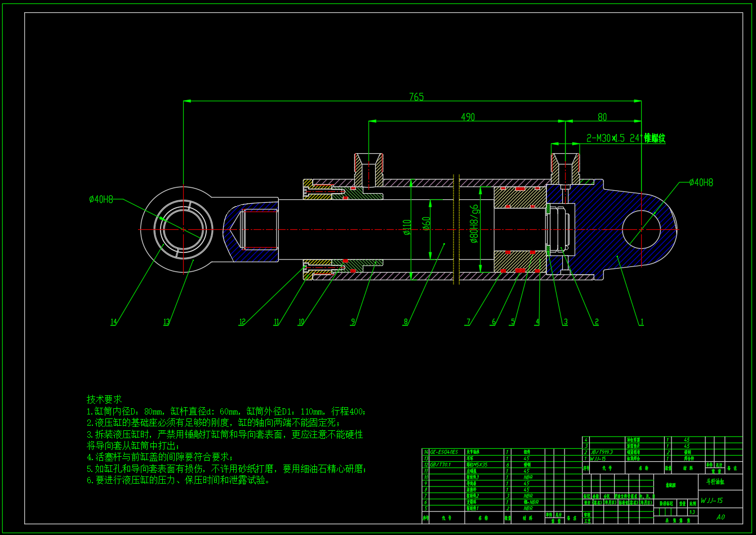The width and height of the screenshot is (756, 535).
Task: Select the large WJJ-15 drawing number
Action: coord(711,501)
